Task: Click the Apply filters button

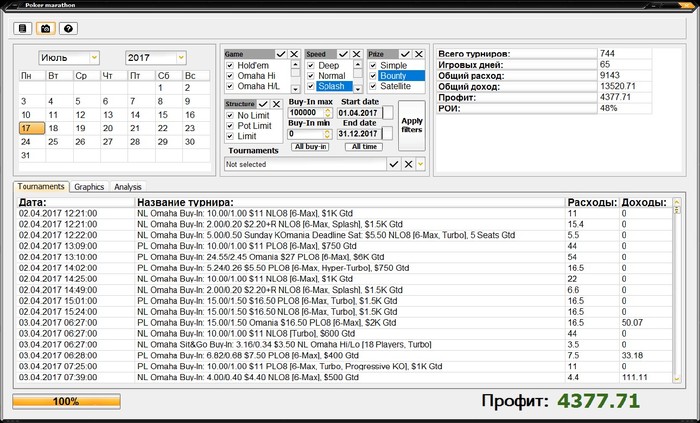Action: (411, 125)
